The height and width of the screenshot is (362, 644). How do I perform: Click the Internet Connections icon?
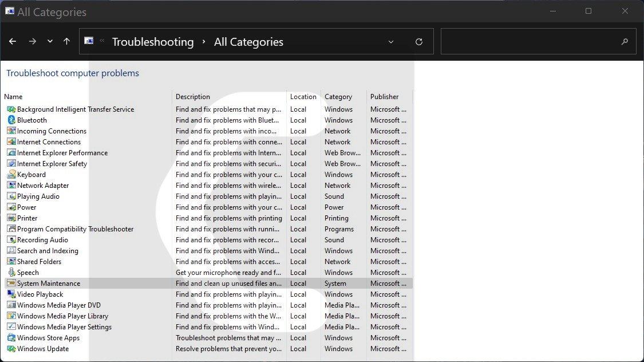(x=11, y=141)
